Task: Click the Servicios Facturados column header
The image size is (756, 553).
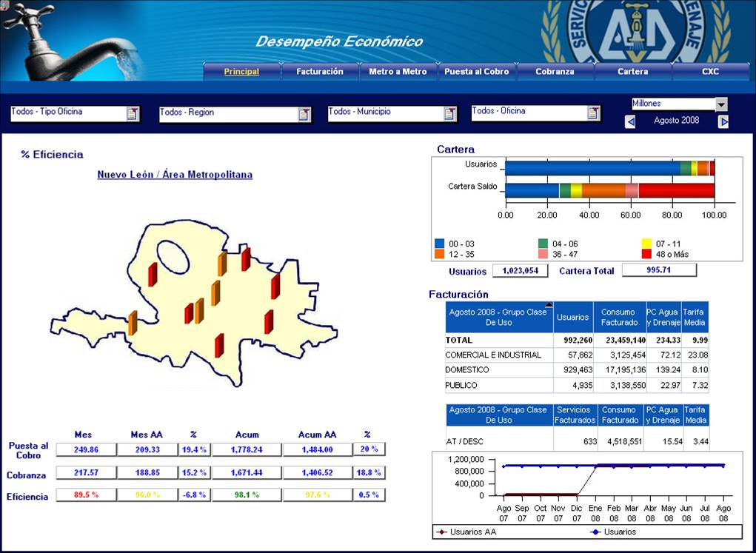Action: click(x=574, y=415)
